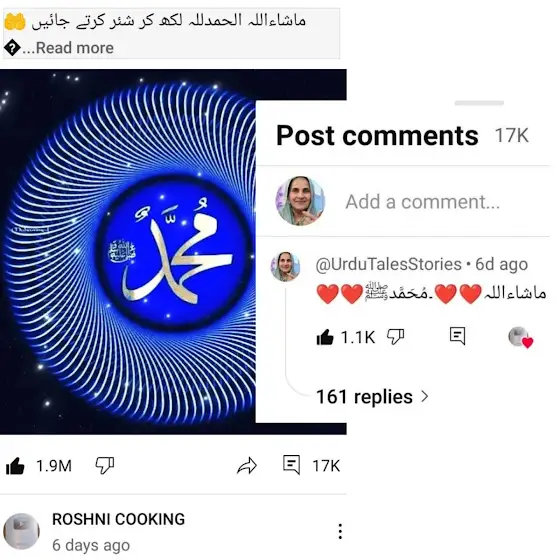Open ROSHNI COOKING channel avatar
Screen dimensions: 560x560
(x=21, y=531)
